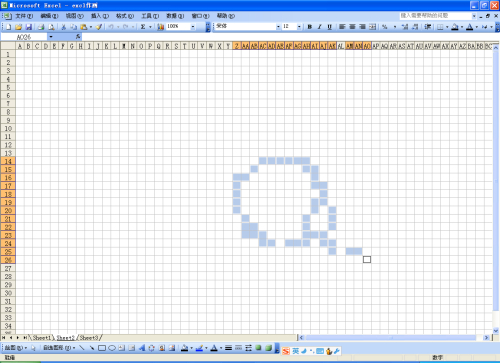Click the AutoSum sigma icon
The height and width of the screenshot is (363, 500).
pos(143,27)
